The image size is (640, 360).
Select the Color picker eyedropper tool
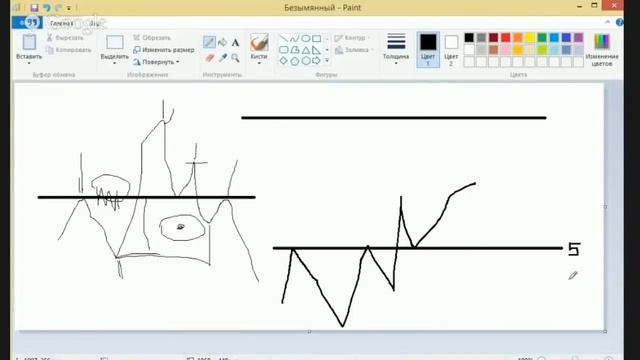222,58
